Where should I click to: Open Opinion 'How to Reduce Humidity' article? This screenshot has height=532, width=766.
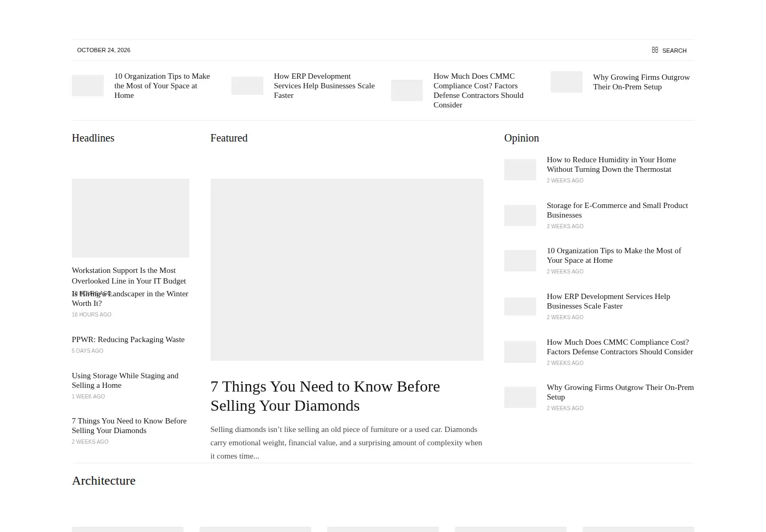click(611, 164)
